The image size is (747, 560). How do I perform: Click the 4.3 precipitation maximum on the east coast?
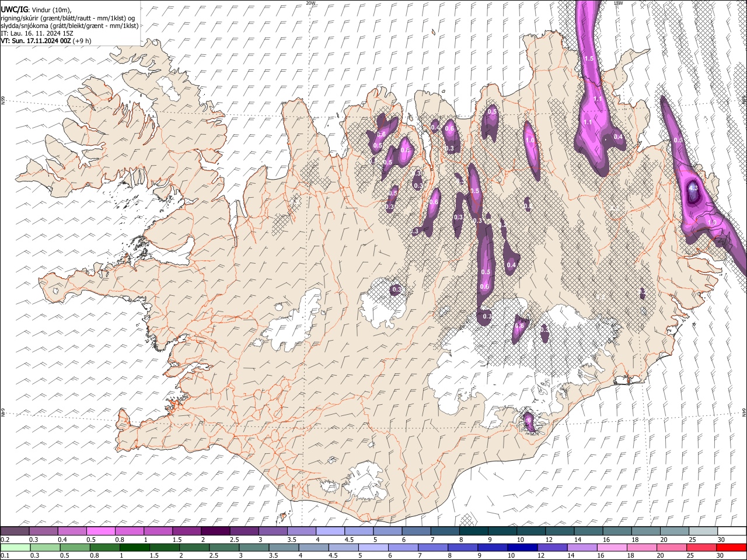[x=693, y=188]
